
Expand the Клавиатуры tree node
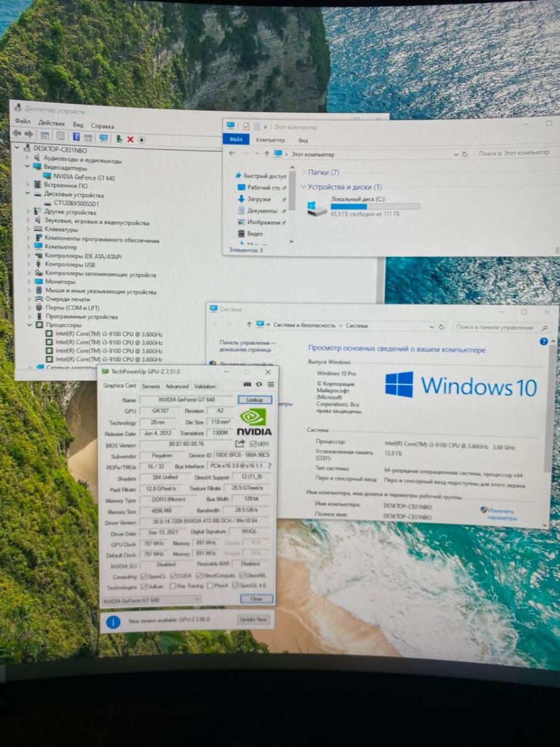tap(29, 229)
